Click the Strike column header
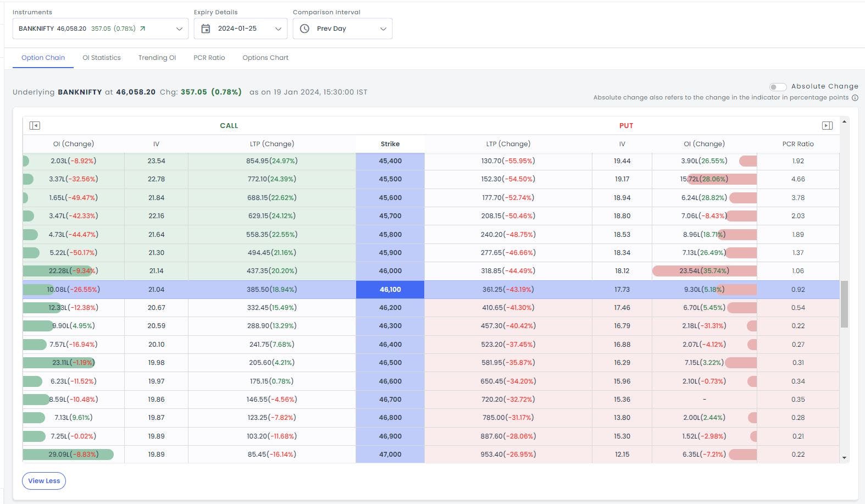 pos(390,144)
